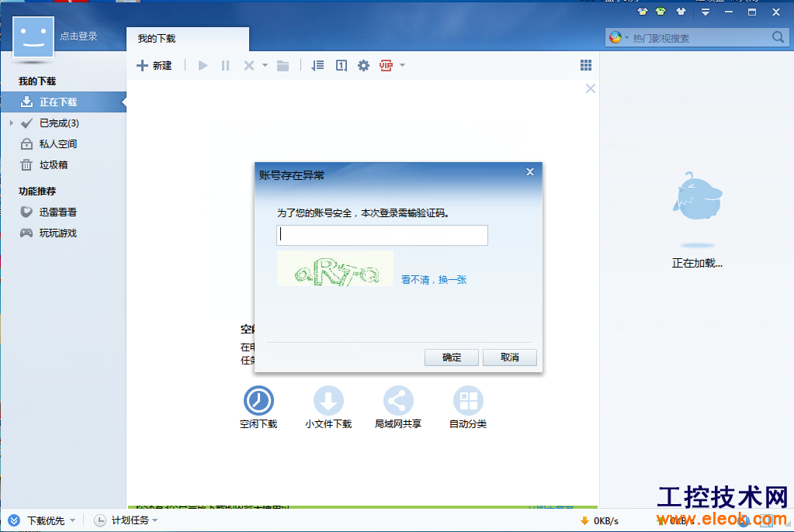Open the search engine selector dropdown
The height and width of the screenshot is (532, 794).
point(626,38)
